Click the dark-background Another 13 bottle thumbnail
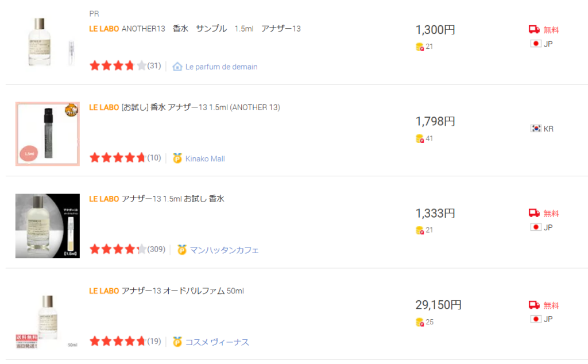Viewport: 588px width, 364px height. click(x=48, y=226)
